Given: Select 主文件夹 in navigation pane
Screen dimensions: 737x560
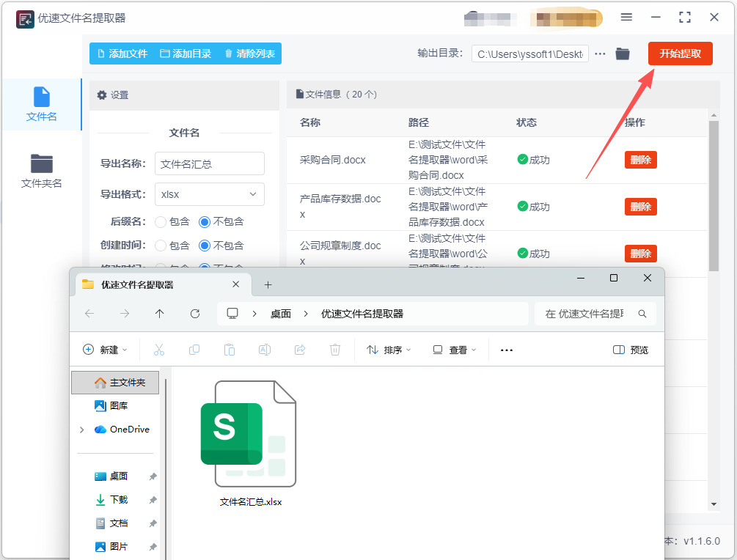Looking at the screenshot, I should tap(115, 383).
